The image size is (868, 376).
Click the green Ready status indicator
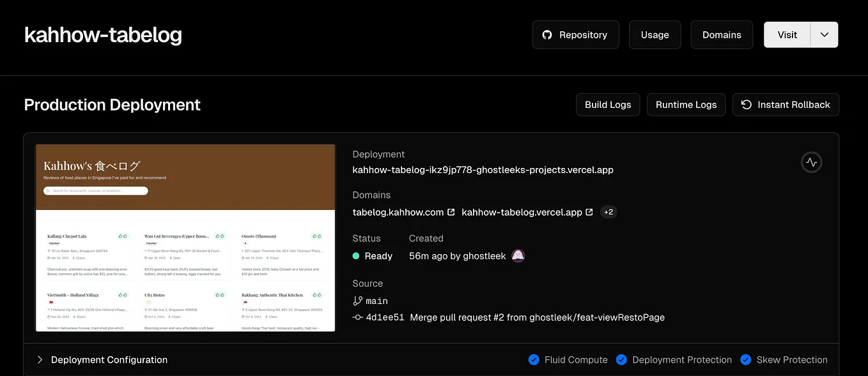357,255
